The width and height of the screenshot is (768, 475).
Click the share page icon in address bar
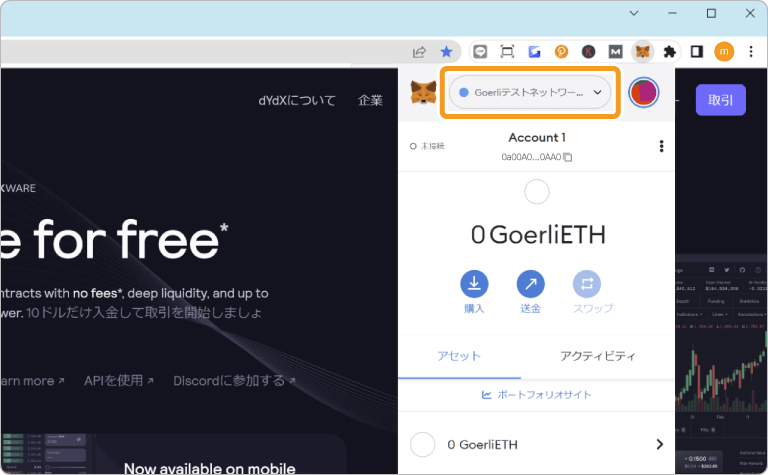pyautogui.click(x=419, y=51)
